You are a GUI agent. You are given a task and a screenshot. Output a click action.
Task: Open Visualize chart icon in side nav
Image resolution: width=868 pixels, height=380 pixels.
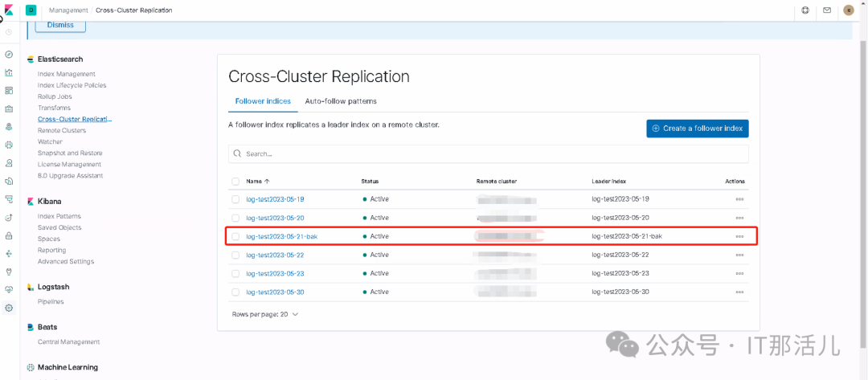click(9, 72)
